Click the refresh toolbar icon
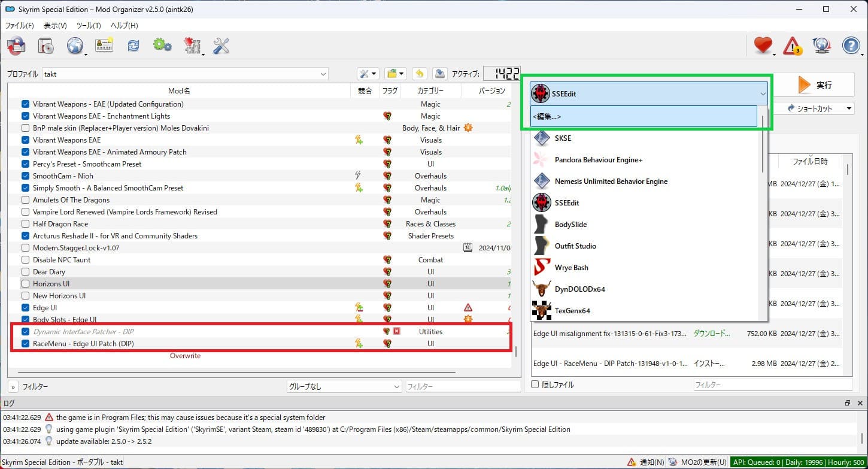This screenshot has height=469, width=868. 133,46
